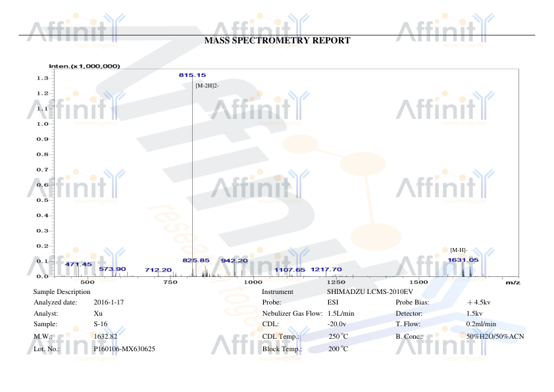The image size is (554, 392).
Task: Click the 1250 x-axis tick label
Action: coord(336,282)
